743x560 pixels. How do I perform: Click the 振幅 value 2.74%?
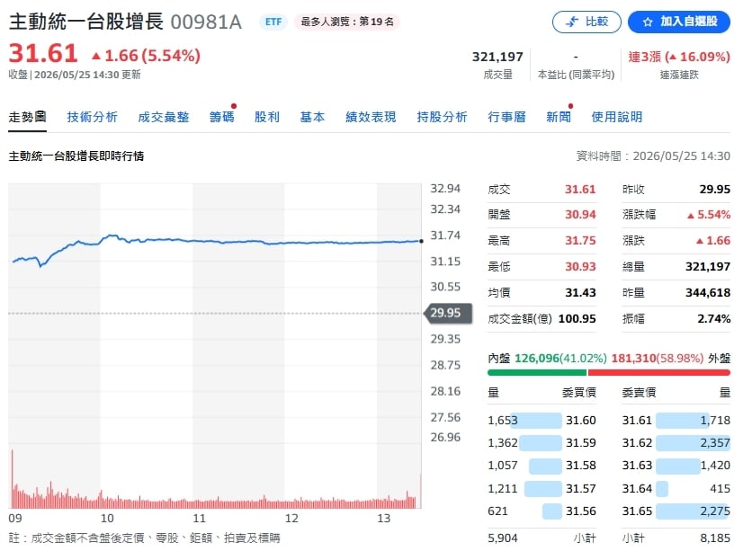tap(713, 318)
